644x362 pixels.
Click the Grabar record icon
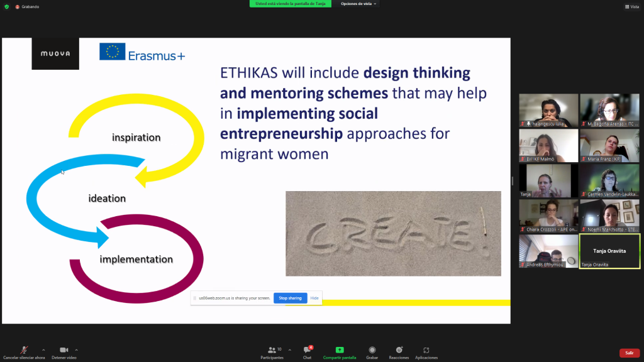372,351
